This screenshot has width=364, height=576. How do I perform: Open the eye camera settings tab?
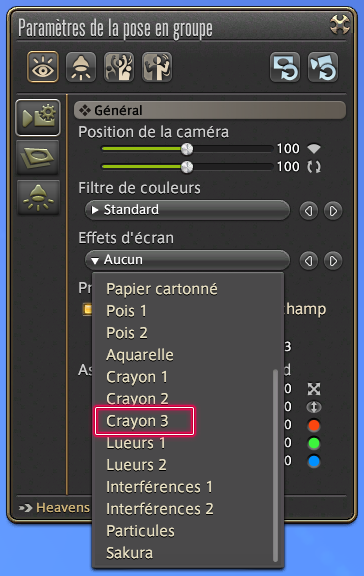43,67
